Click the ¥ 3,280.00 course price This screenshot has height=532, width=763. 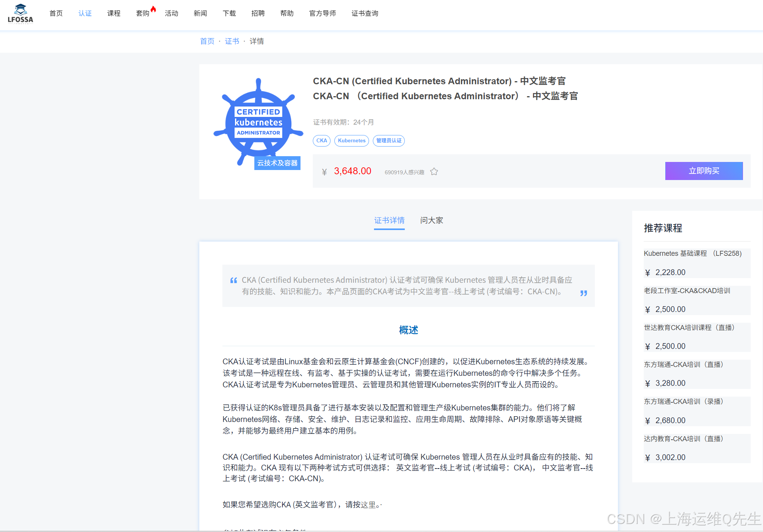tap(665, 383)
